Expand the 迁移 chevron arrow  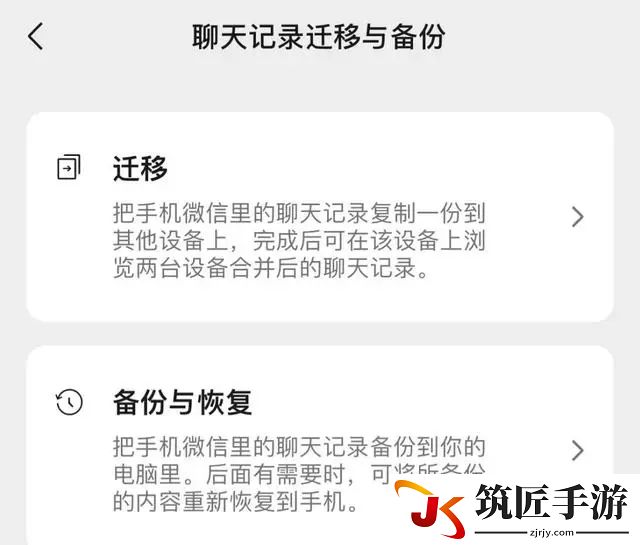tap(578, 217)
